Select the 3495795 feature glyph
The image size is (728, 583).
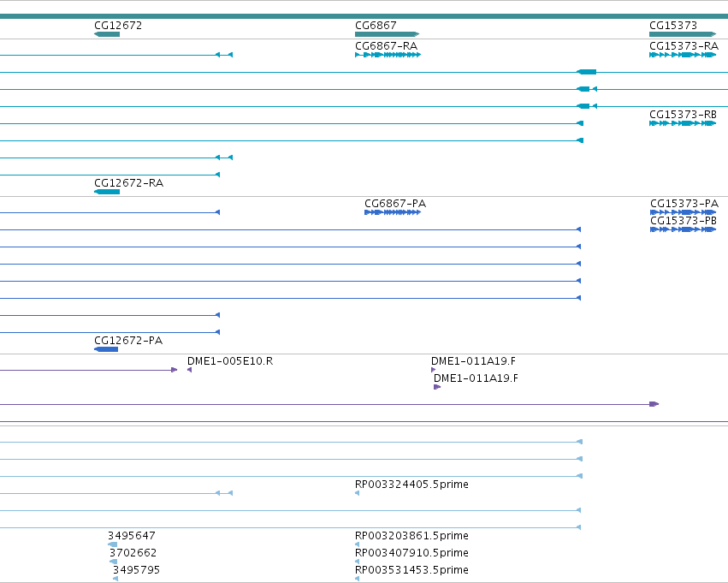tap(115, 579)
